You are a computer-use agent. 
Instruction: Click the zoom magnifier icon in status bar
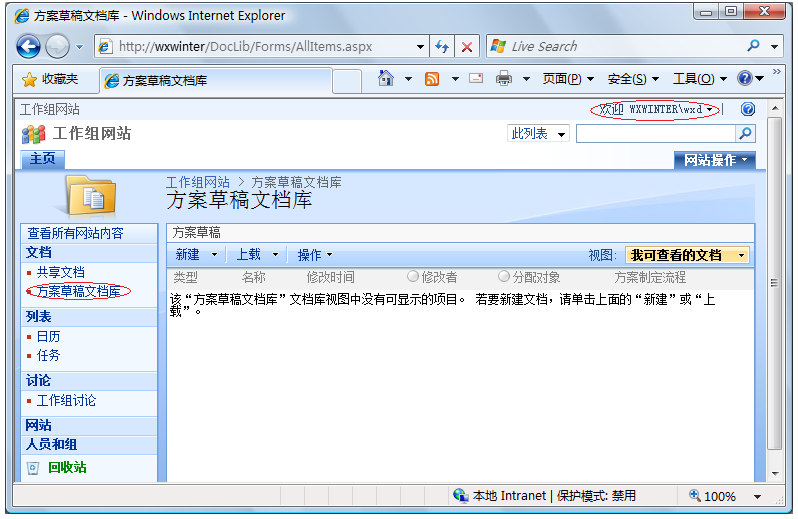click(x=694, y=495)
